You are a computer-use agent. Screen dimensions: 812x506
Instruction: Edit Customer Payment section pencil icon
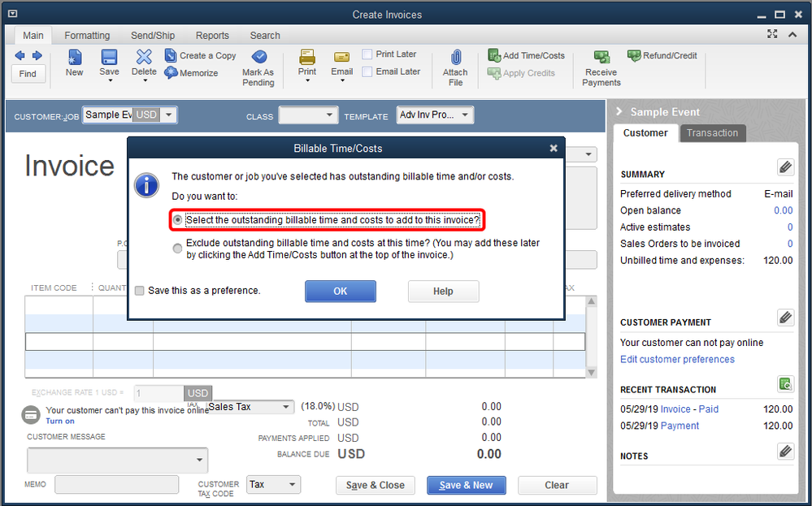tap(786, 317)
